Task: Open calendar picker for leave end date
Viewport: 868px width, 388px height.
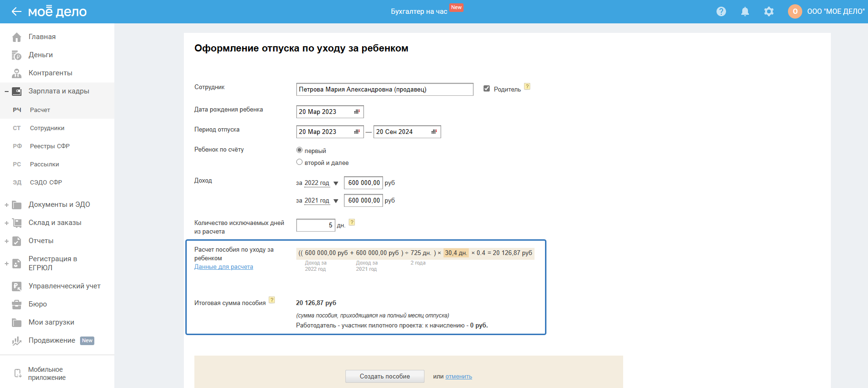Action: [434, 132]
